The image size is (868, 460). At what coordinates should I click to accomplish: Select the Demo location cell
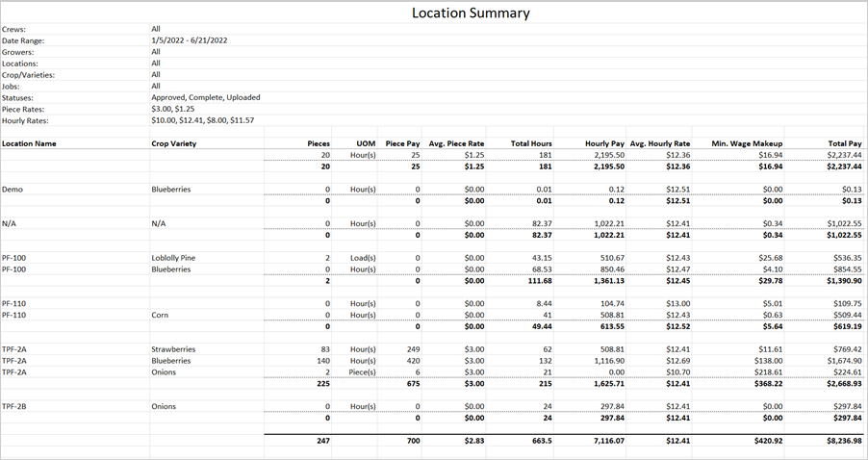click(13, 190)
